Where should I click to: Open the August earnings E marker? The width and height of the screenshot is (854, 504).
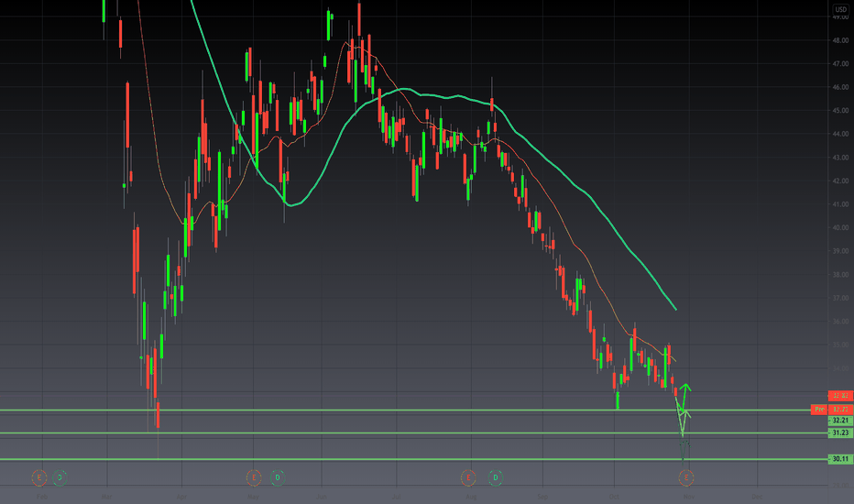468,477
